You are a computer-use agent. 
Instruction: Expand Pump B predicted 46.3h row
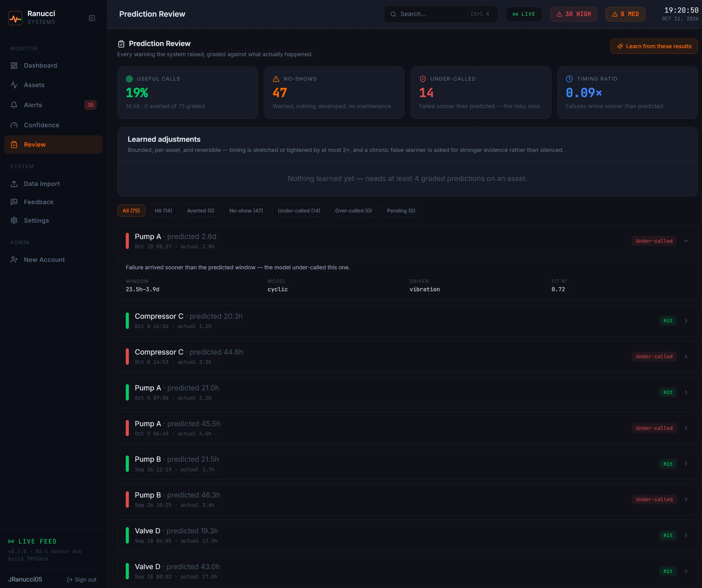pos(408,499)
